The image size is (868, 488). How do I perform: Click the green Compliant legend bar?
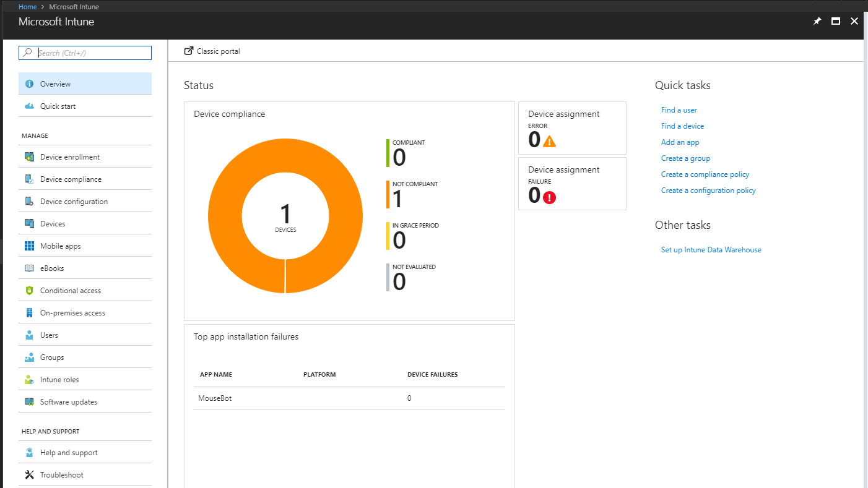pyautogui.click(x=388, y=153)
